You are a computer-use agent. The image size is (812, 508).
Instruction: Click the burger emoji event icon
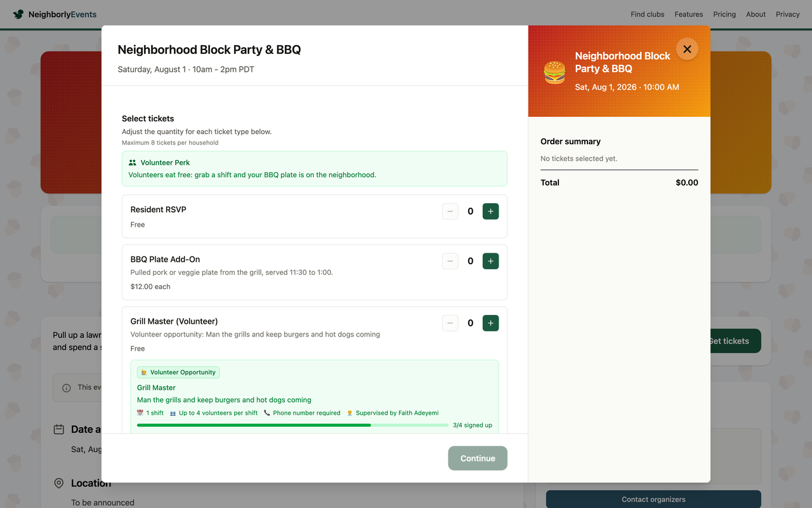554,72
